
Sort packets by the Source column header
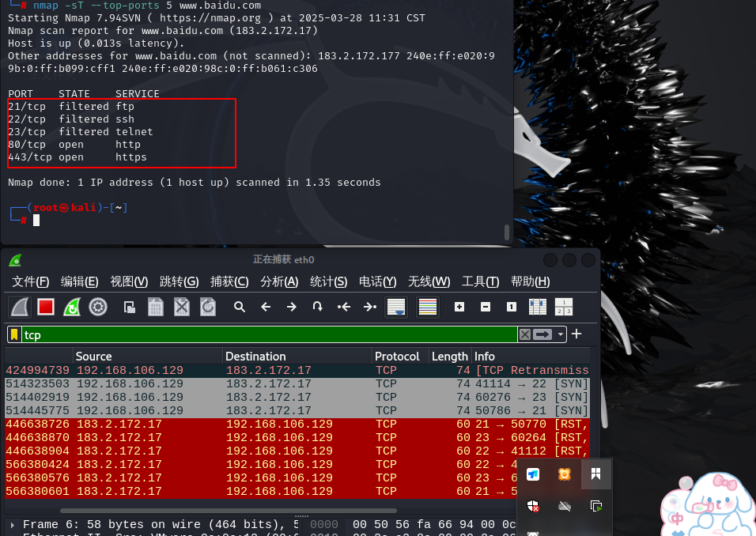[147, 357]
